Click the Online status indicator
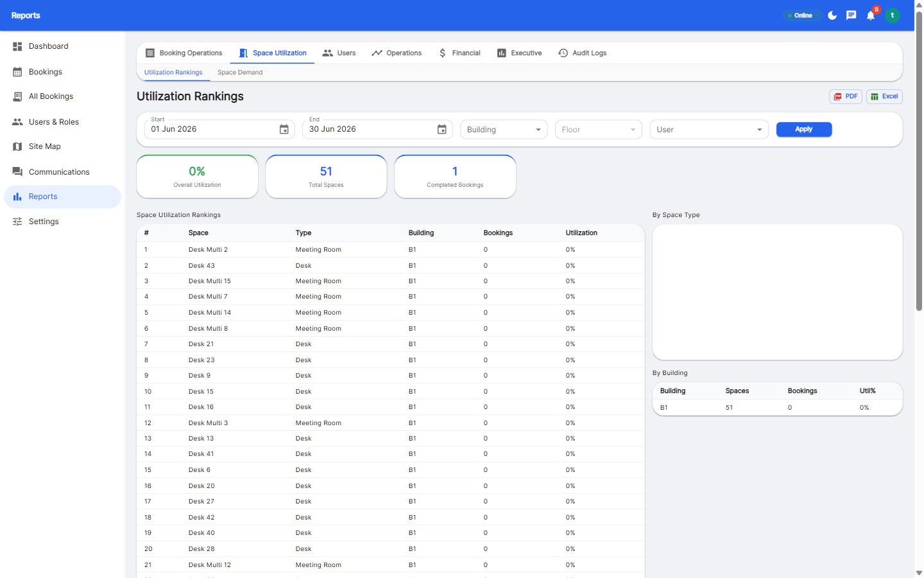Screen dimensions: 924x578 click(802, 15)
